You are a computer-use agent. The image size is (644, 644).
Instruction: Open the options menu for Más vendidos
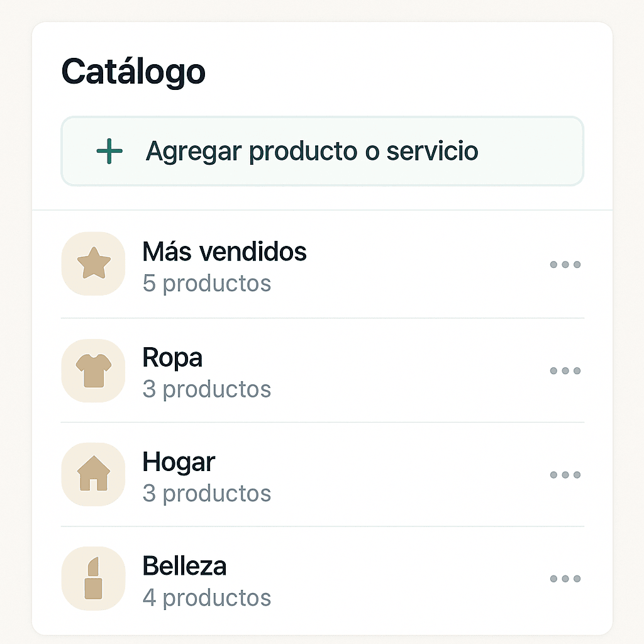(x=565, y=264)
